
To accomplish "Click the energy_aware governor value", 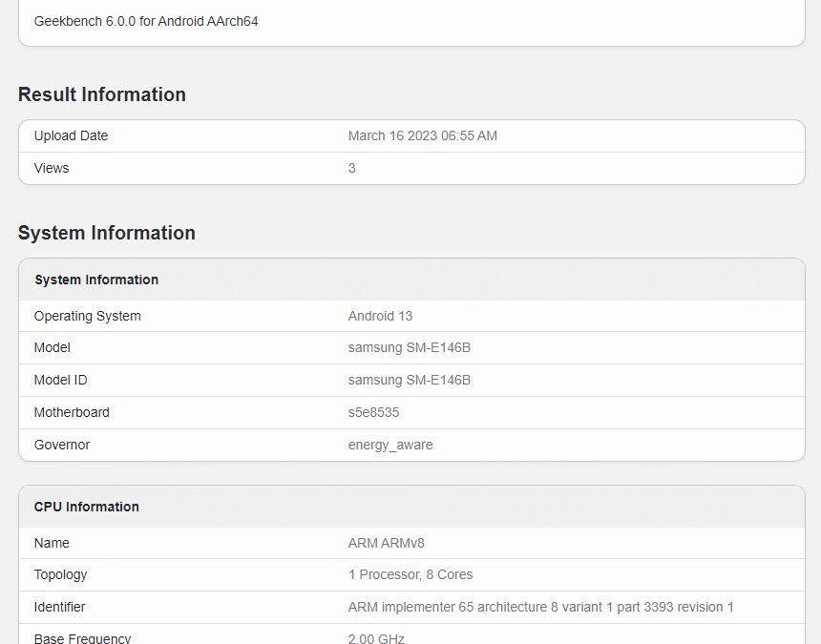I will pos(389,445).
